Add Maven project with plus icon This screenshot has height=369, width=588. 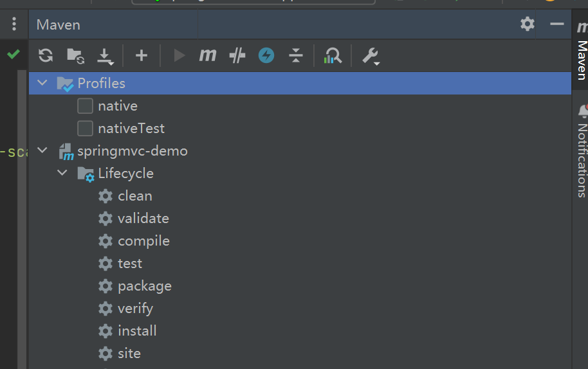point(142,56)
